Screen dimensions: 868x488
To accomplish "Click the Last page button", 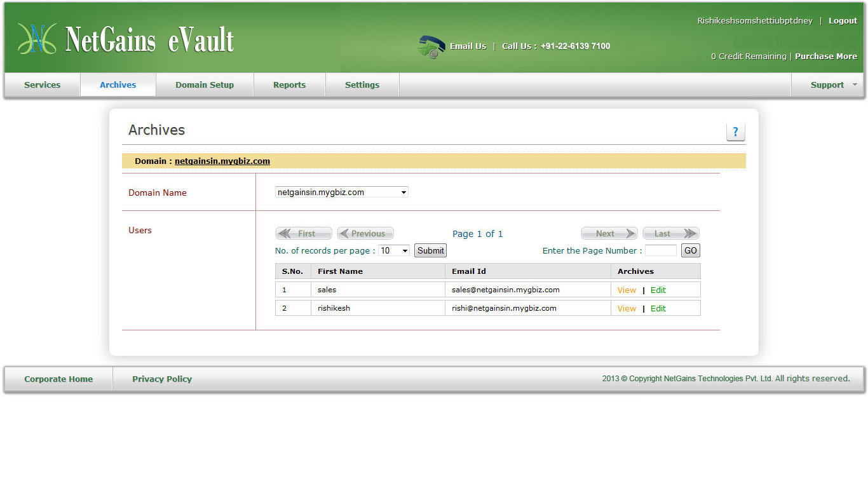I will (671, 233).
